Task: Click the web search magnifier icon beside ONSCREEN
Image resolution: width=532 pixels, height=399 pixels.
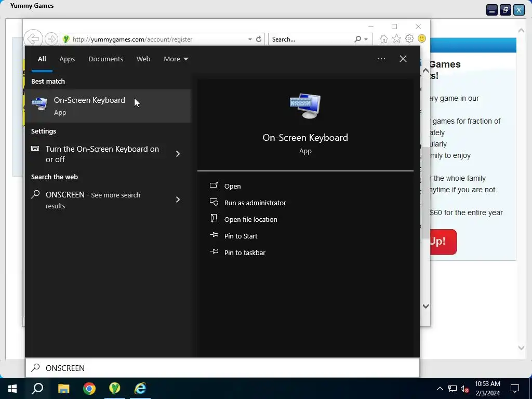Action: 35,194
